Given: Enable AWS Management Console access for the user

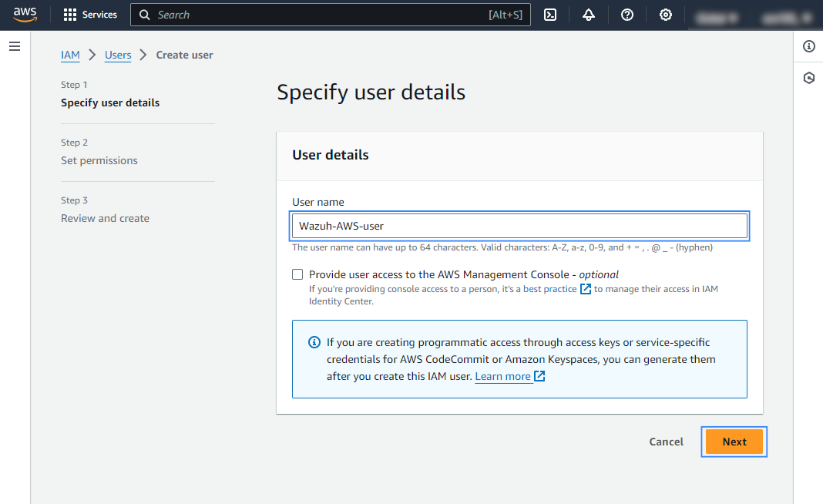Looking at the screenshot, I should point(297,274).
